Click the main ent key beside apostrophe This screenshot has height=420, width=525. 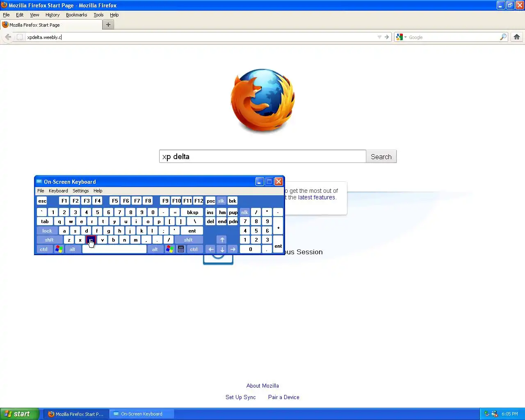click(x=192, y=231)
